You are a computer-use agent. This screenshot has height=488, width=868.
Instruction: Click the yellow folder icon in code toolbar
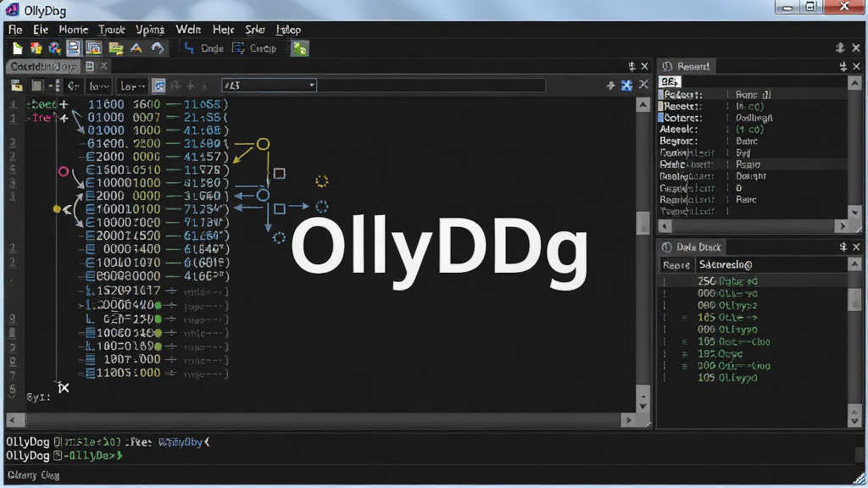click(17, 86)
